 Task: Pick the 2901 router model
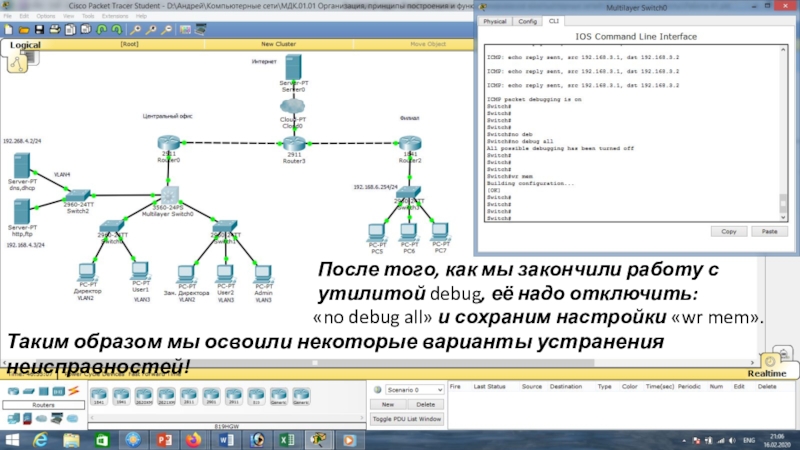[x=211, y=396]
